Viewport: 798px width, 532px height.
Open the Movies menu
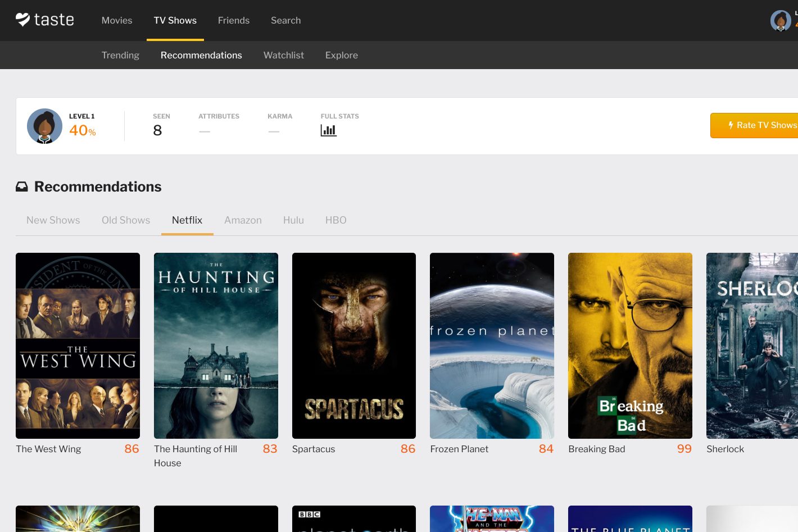[x=117, y=20]
